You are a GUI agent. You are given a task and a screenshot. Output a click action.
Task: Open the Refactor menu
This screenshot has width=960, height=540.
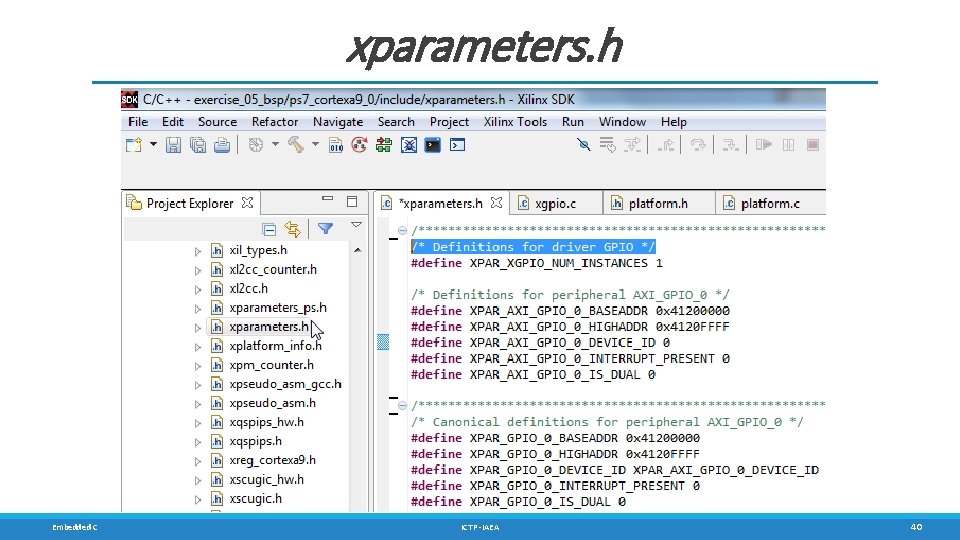[x=275, y=122]
